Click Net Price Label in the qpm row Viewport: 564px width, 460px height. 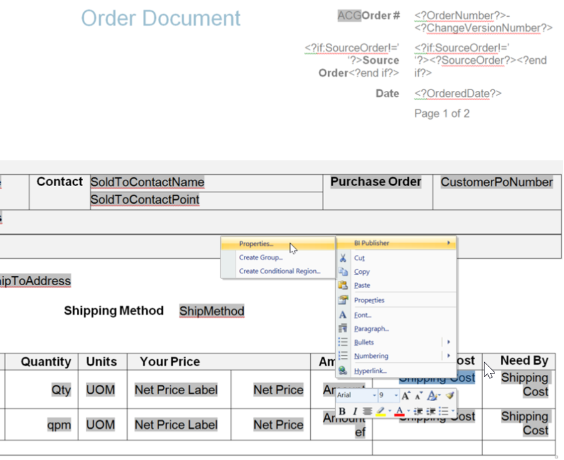coord(176,425)
